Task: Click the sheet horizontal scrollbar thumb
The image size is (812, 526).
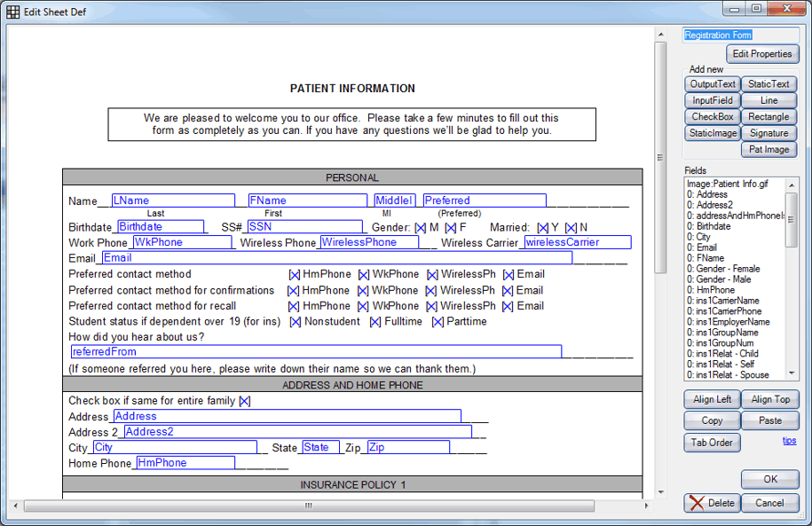Action: tap(309, 506)
